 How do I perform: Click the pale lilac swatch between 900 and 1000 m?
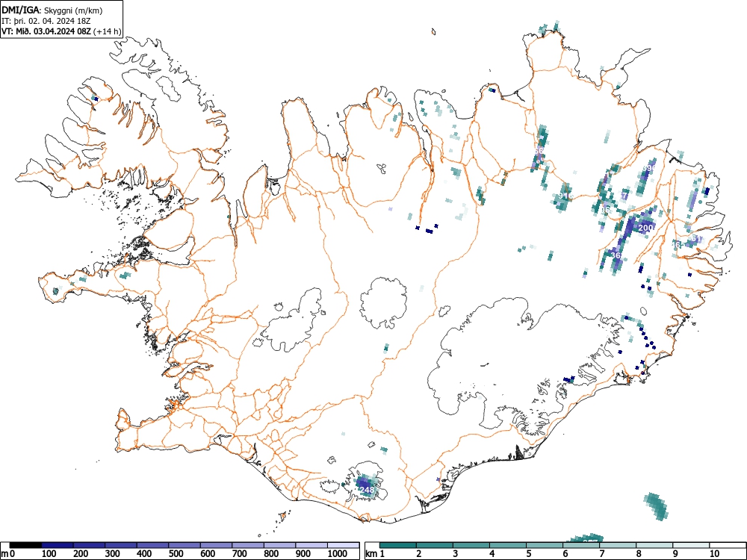(311, 545)
